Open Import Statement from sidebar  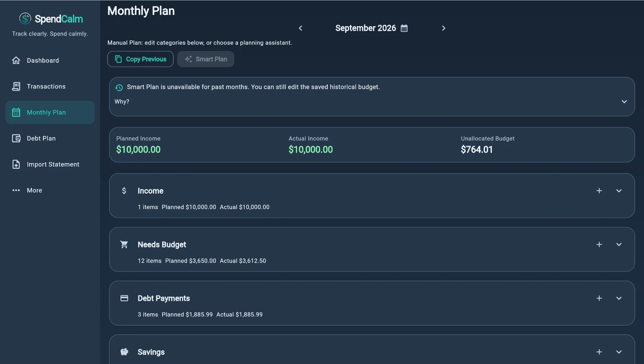tap(50, 164)
